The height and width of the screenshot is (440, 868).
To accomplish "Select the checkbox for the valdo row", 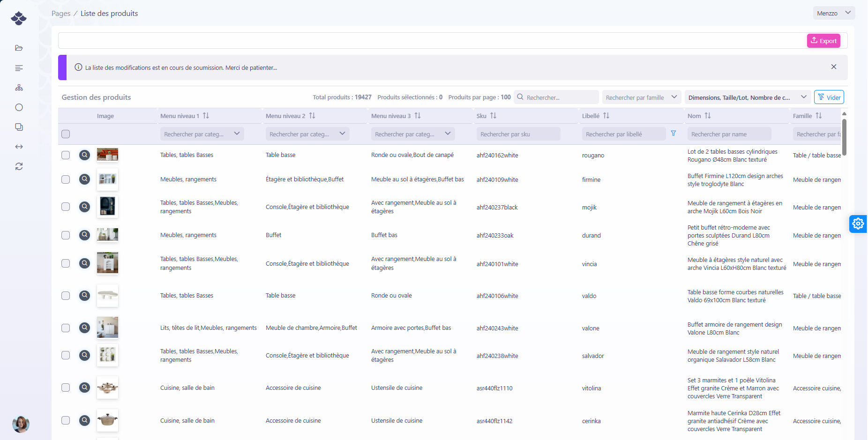I will 66,296.
